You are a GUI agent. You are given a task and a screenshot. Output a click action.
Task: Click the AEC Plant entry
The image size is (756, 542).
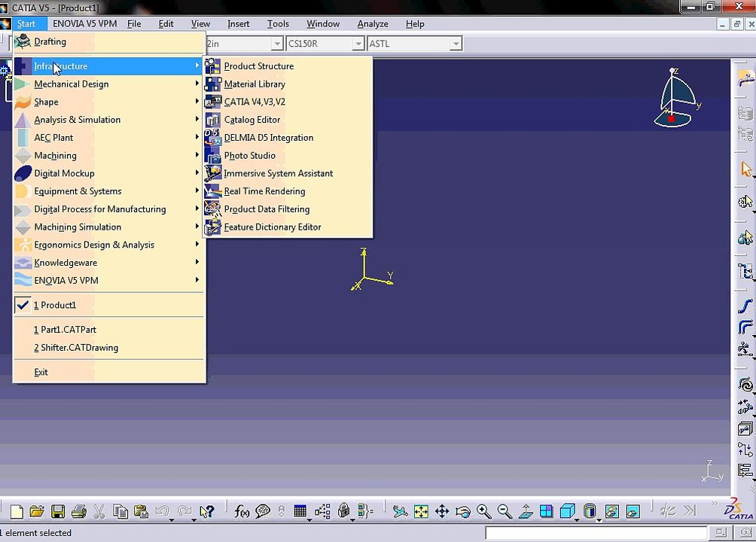109,138
